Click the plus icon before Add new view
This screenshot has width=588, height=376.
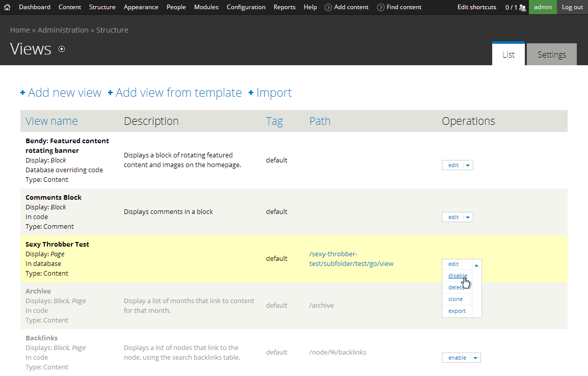(23, 93)
